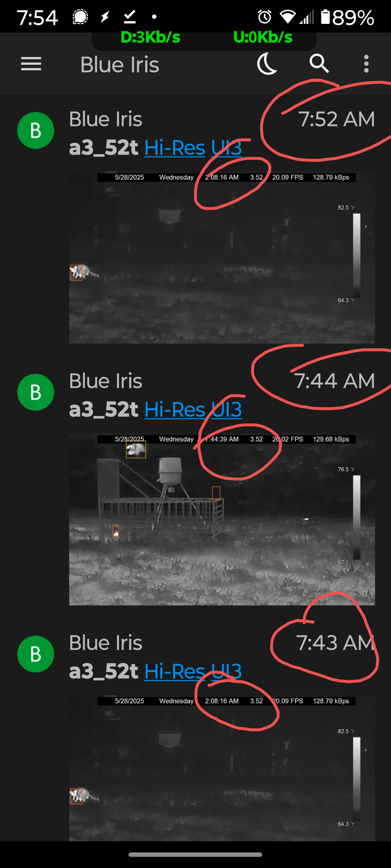Tap the D:3Kb/s network speed overlay
391x868 pixels.
[x=150, y=37]
